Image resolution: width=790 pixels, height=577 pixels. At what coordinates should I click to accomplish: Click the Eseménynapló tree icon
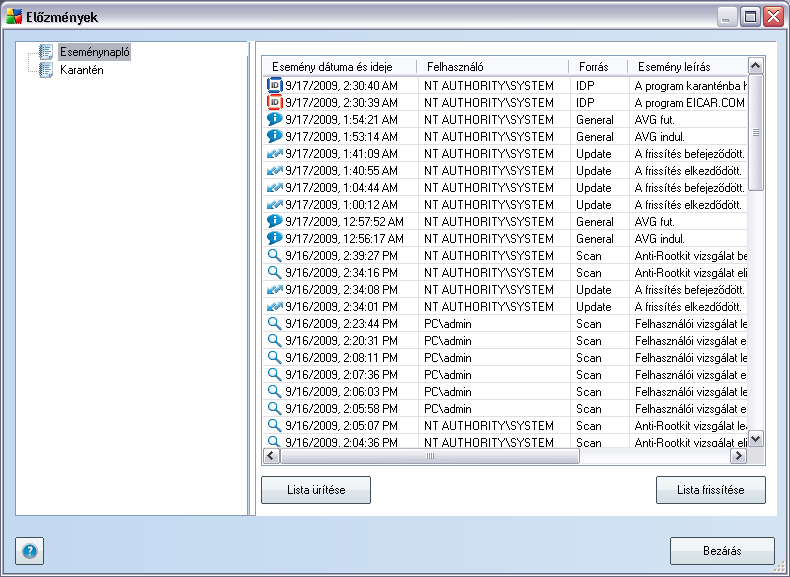click(46, 51)
